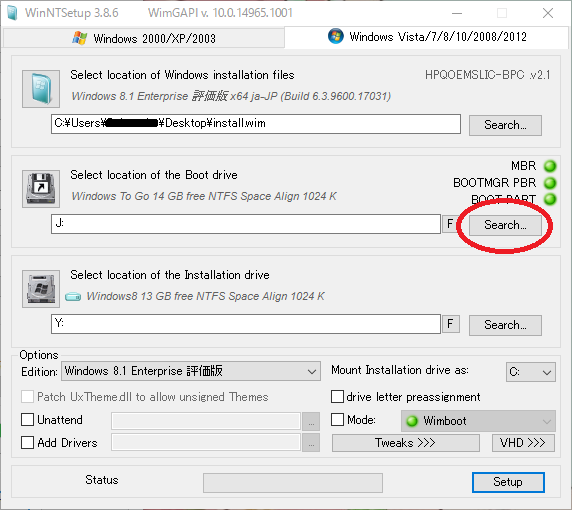Viewport: 572px width, 510px height.
Task: Click the small drive icon beside Windows8 label
Action: [73, 297]
